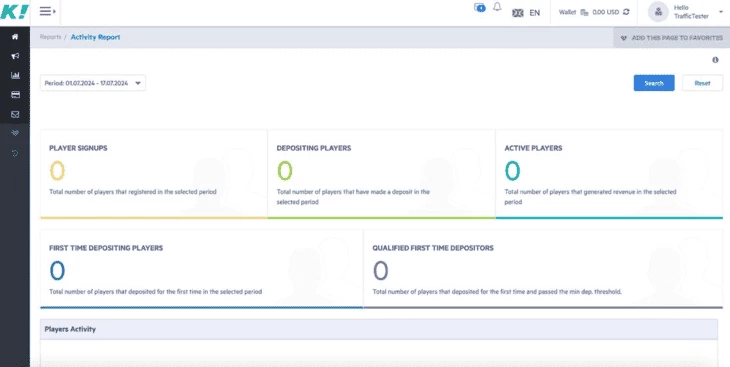Toggle the hamburger sidebar menu
This screenshot has height=367, width=730.
(x=47, y=11)
